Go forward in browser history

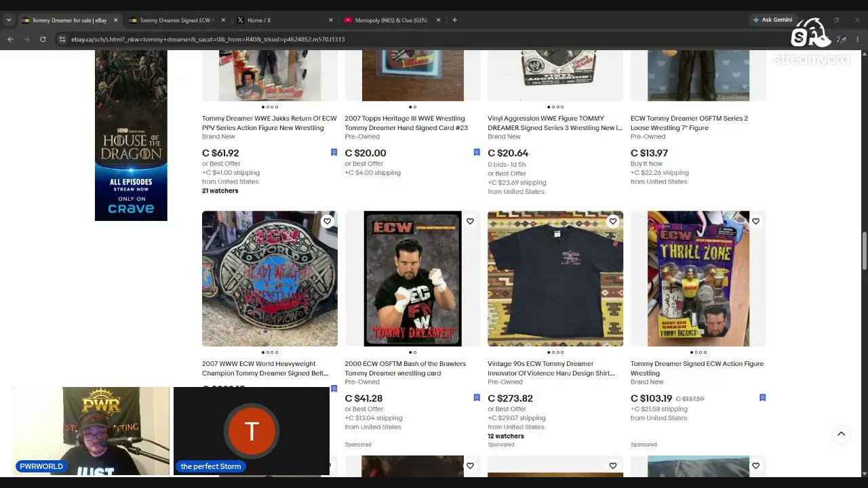[26, 39]
